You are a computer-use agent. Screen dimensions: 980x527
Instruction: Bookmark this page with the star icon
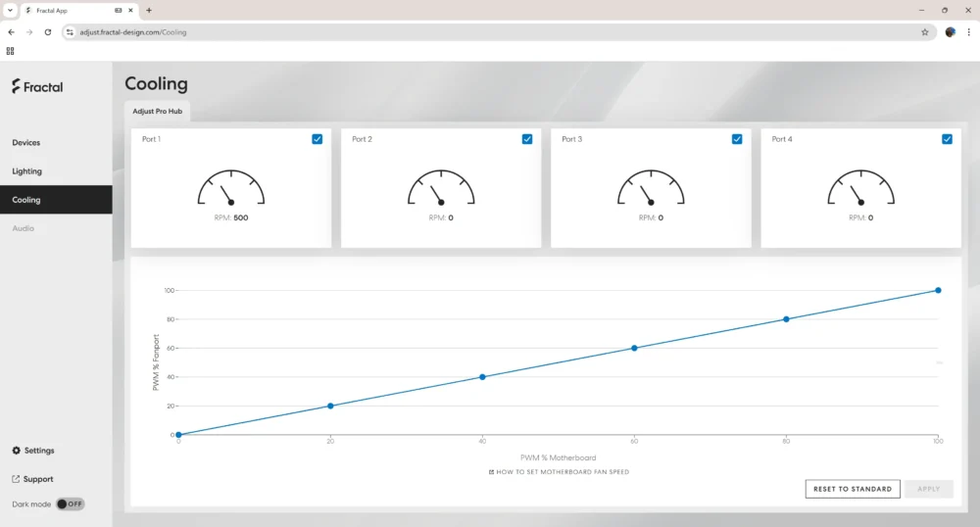pos(925,32)
